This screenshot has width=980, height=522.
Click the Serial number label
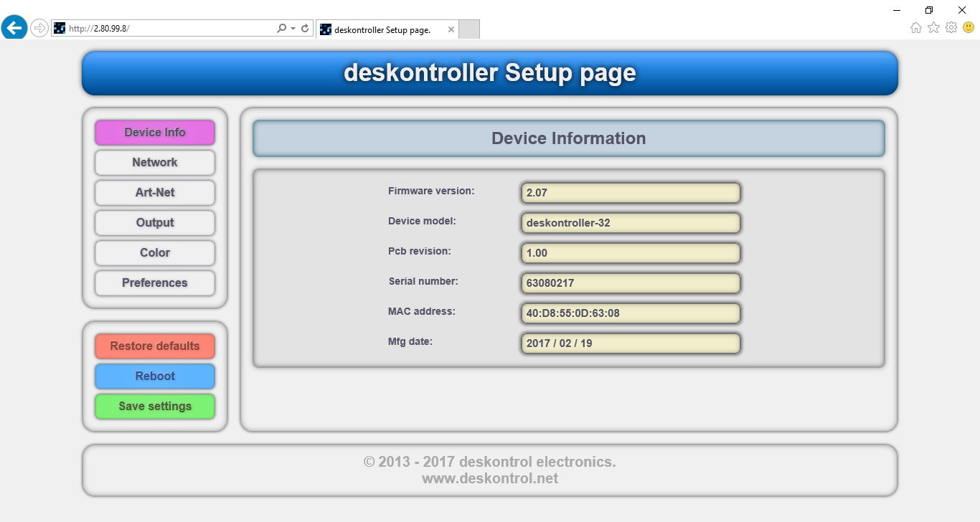point(423,282)
